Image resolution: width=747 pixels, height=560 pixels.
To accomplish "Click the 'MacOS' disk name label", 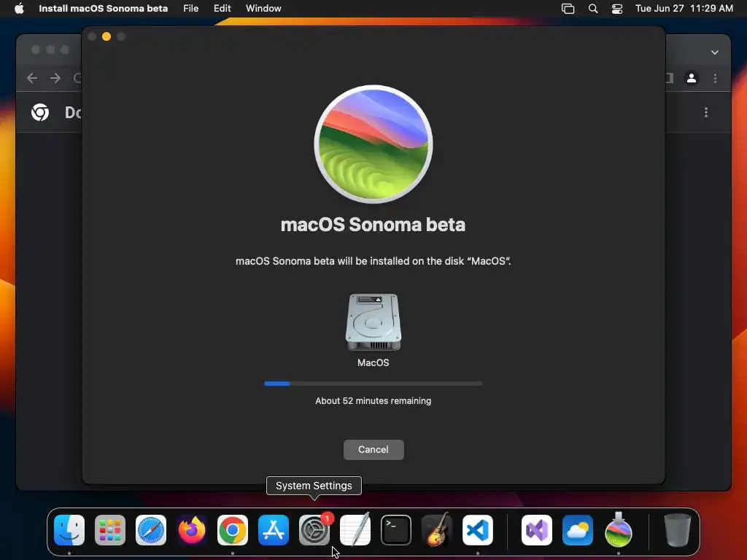I will pos(373,363).
